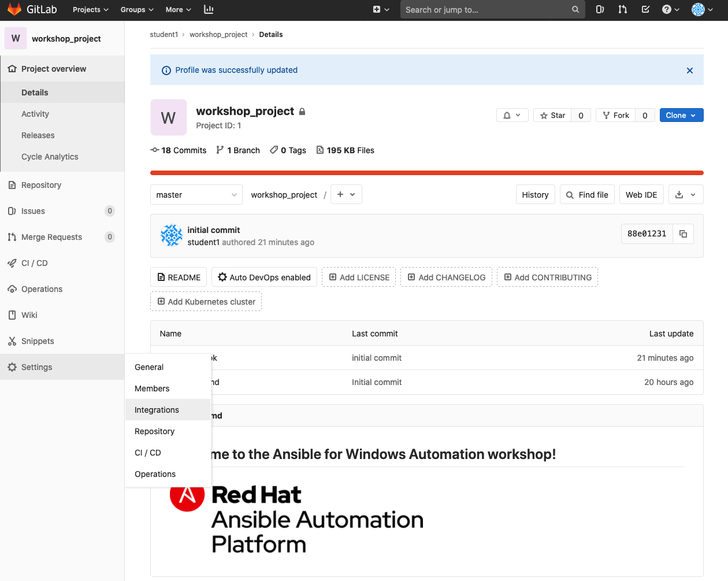Image resolution: width=728 pixels, height=581 pixels.
Task: Open the Issues icon in top navbar
Action: coord(600,10)
